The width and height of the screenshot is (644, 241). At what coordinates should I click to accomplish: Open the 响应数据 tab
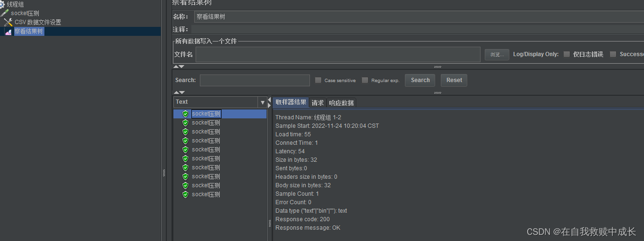pos(341,102)
